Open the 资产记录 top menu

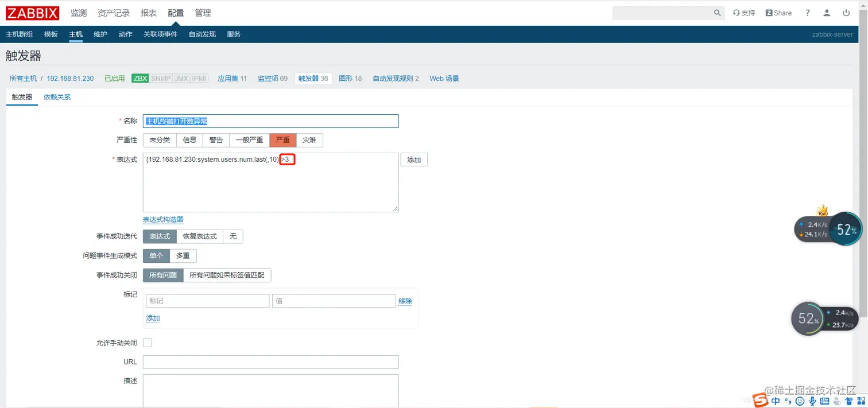point(114,13)
